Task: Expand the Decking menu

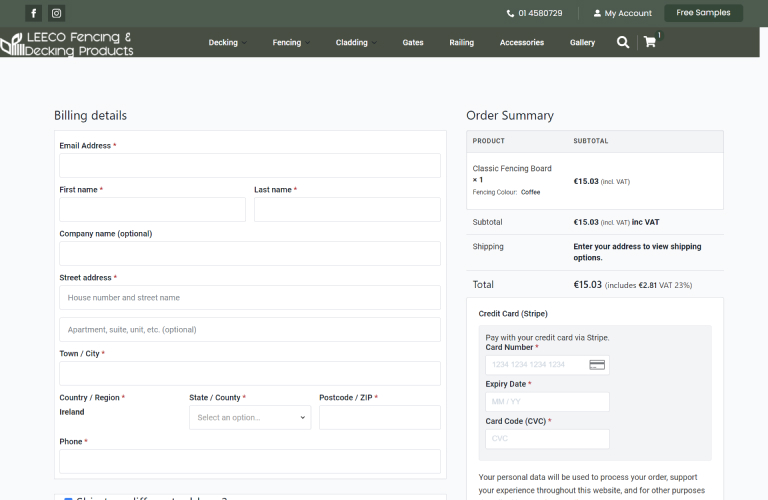Action: coord(224,43)
